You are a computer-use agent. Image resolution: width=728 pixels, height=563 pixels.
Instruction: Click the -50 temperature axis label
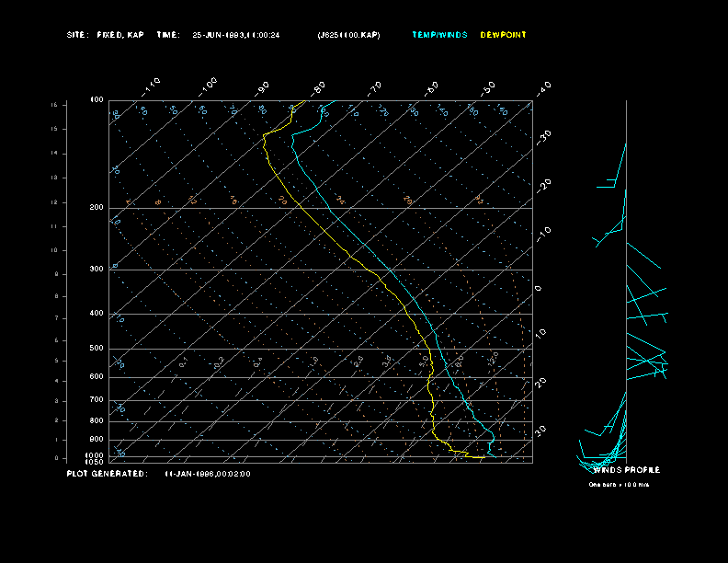pos(487,88)
